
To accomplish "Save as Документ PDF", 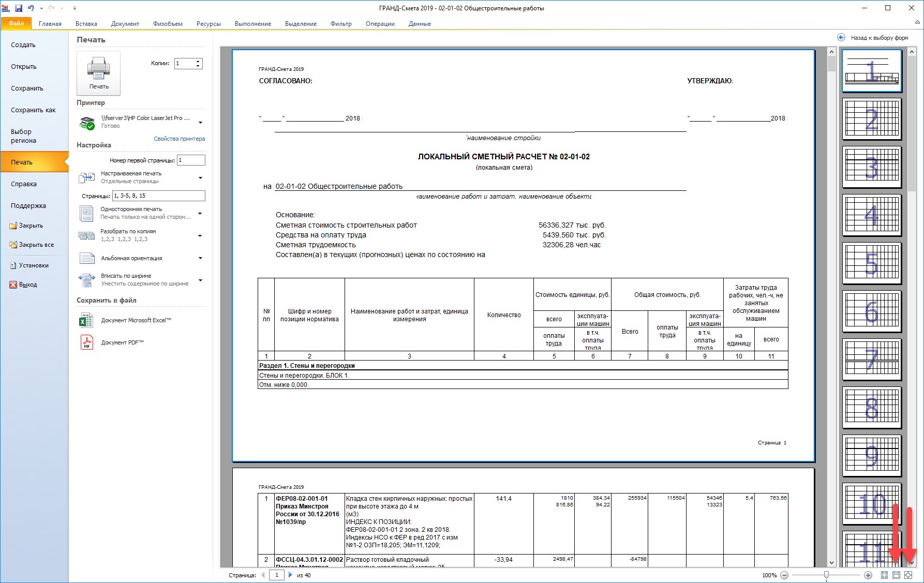I will pos(122,342).
